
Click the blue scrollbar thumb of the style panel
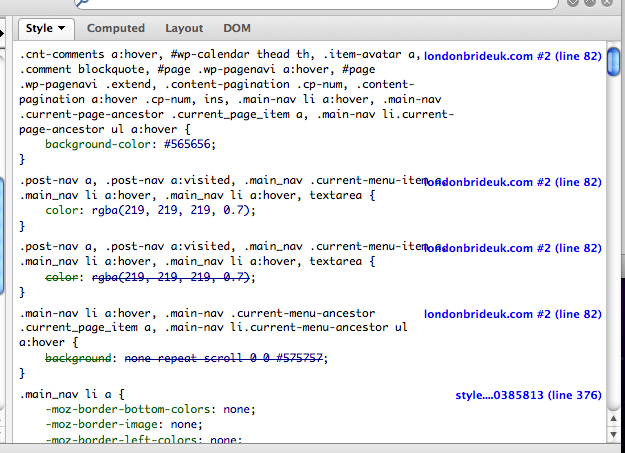[x=613, y=61]
